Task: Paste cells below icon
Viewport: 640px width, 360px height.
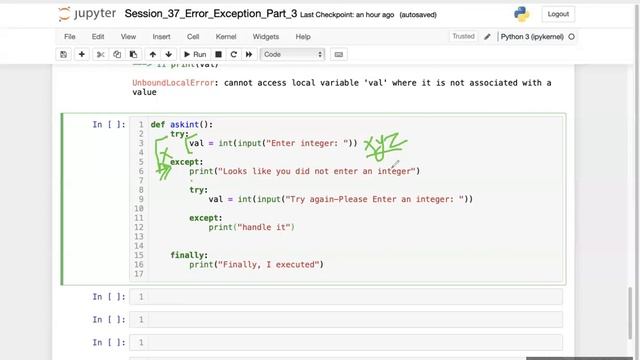Action: point(133,54)
